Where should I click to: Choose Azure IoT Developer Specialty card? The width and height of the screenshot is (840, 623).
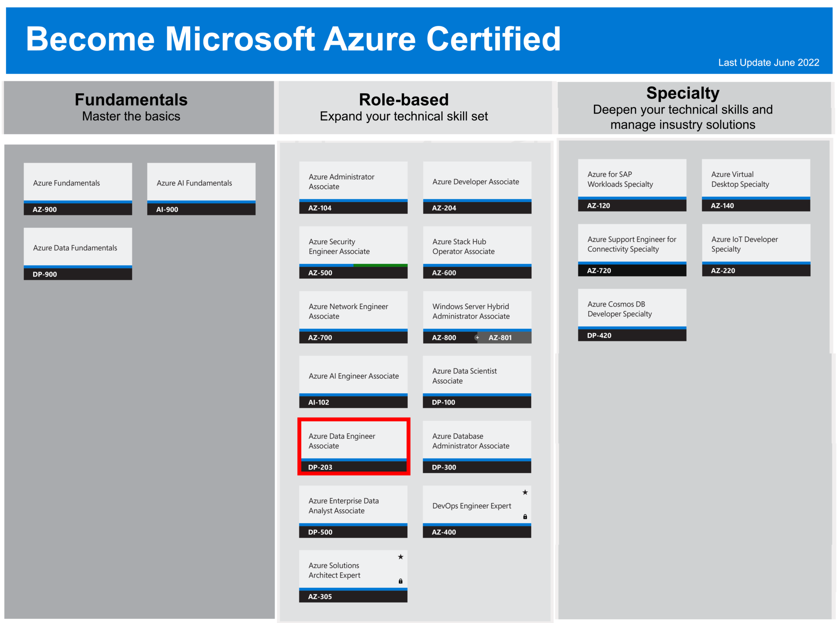point(756,250)
